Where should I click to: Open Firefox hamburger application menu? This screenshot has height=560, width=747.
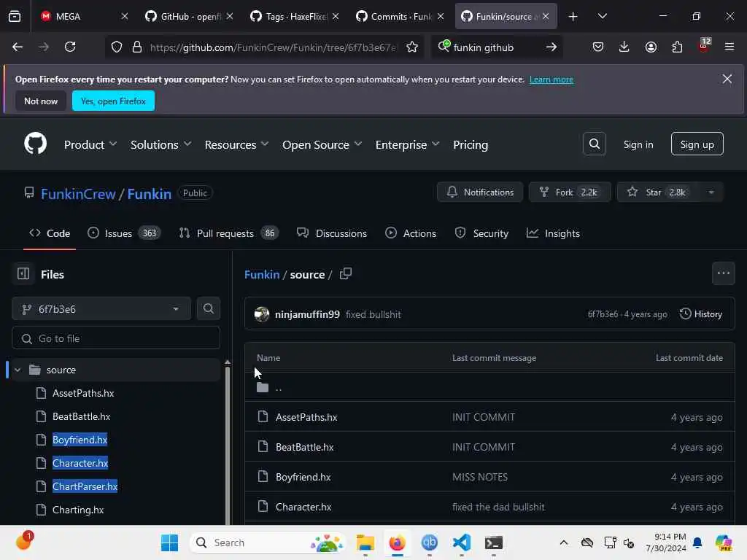click(729, 47)
